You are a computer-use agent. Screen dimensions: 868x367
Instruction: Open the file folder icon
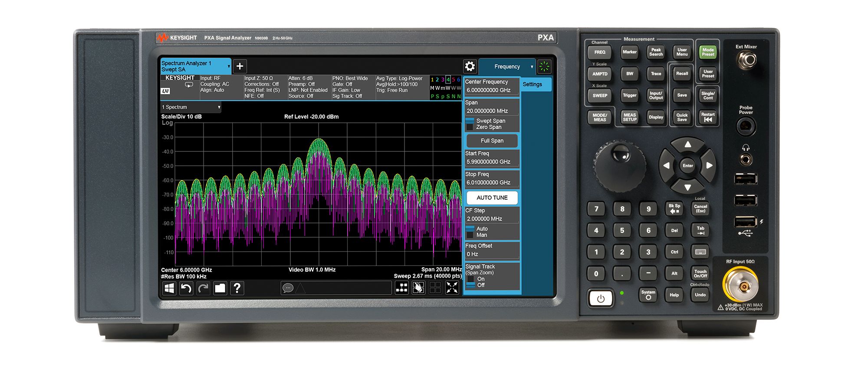pos(220,288)
